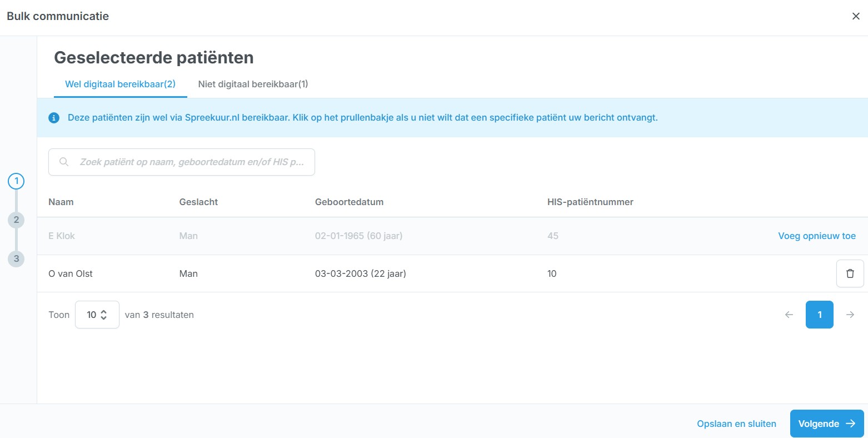Image resolution: width=868 pixels, height=438 pixels.
Task: Click the blue info icon in banner
Action: 54,118
